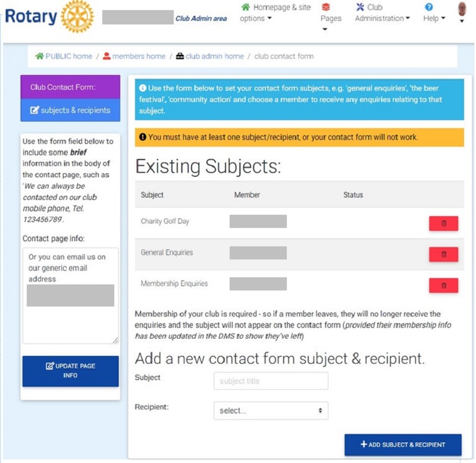Click the blue Help question-mark icon
Viewport: 476px width, 463px height.
click(x=428, y=7)
